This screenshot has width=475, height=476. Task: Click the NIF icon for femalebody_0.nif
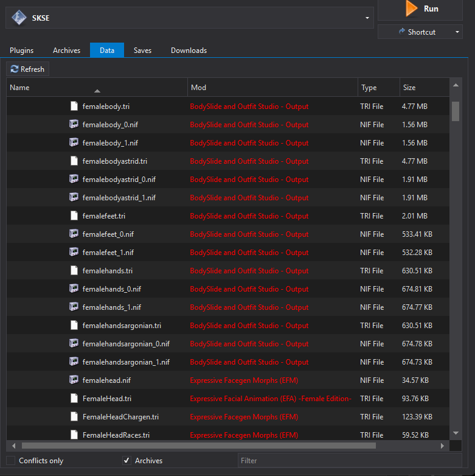pyautogui.click(x=74, y=124)
